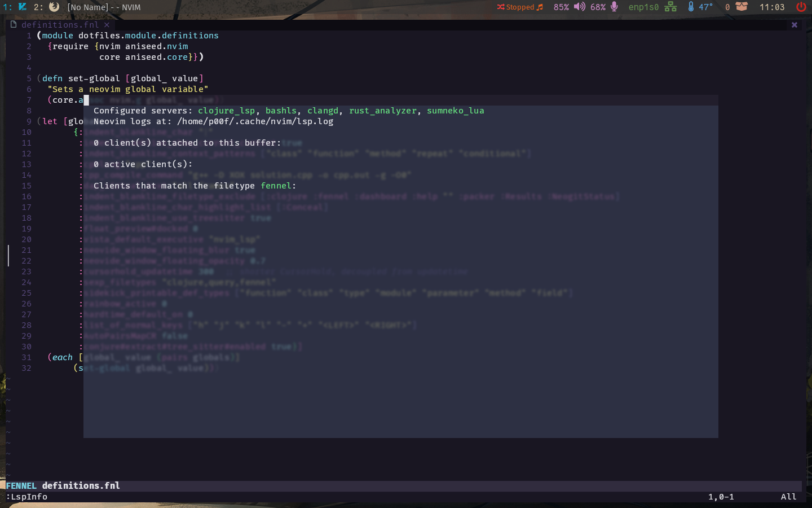Click the 85% brightness indicator

click(x=561, y=7)
